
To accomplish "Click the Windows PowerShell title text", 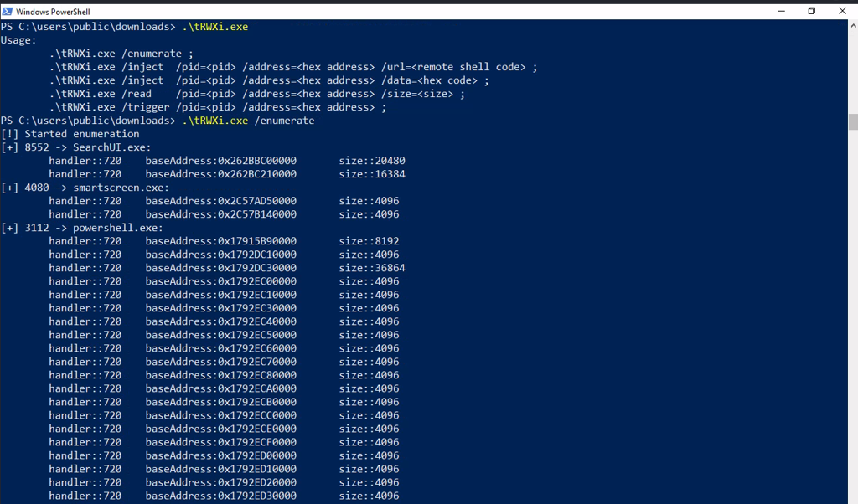I will click(x=53, y=12).
